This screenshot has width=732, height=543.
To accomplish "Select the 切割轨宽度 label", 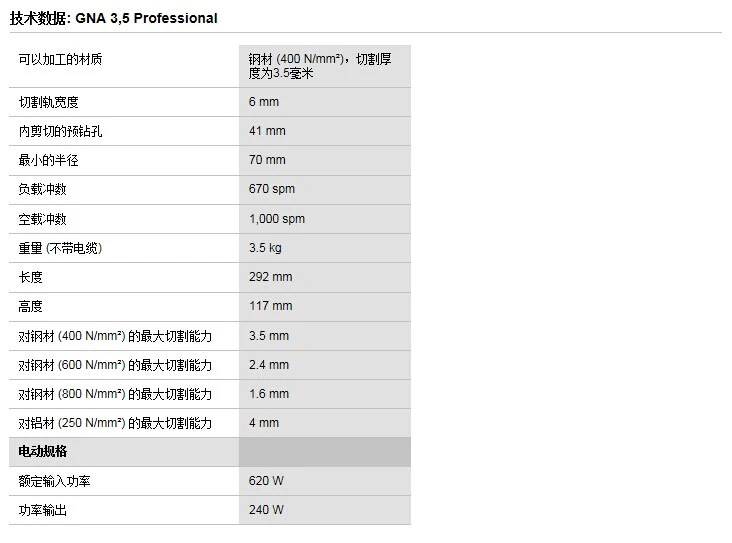I will [x=49, y=102].
